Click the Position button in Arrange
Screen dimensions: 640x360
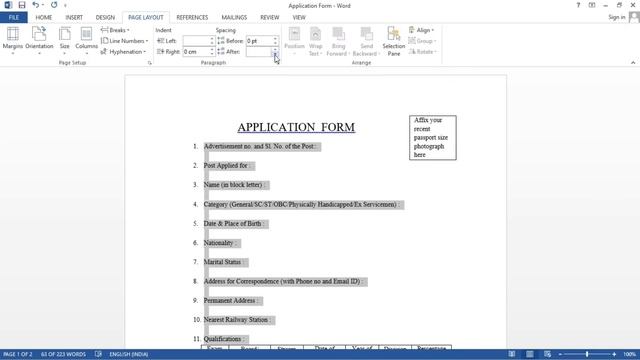[x=294, y=41]
